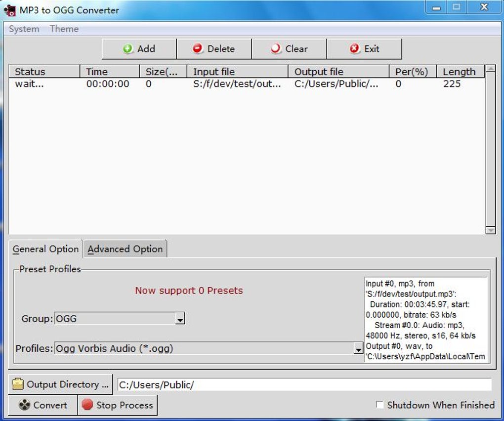Click the file list scrollbar down arrow
504x421 pixels.
pyautogui.click(x=491, y=230)
